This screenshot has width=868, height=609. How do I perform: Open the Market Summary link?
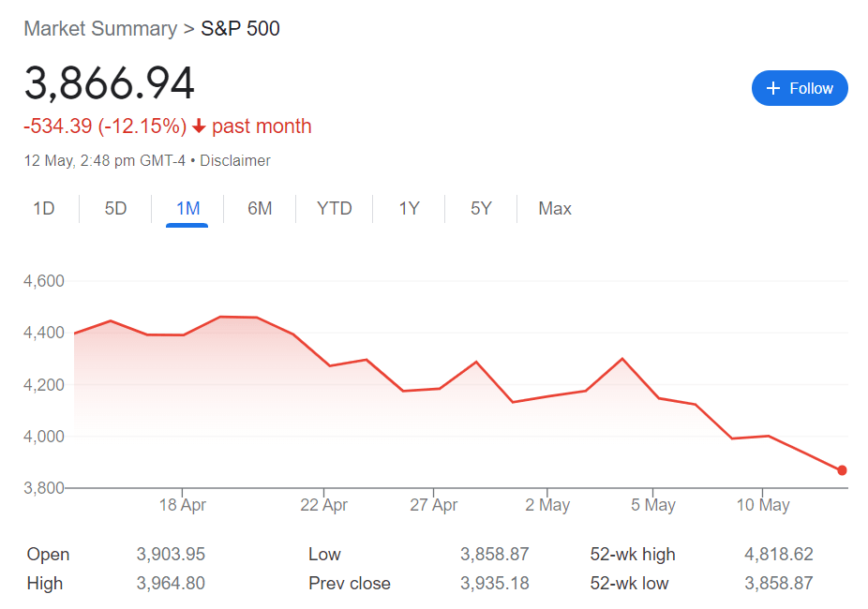[100, 28]
